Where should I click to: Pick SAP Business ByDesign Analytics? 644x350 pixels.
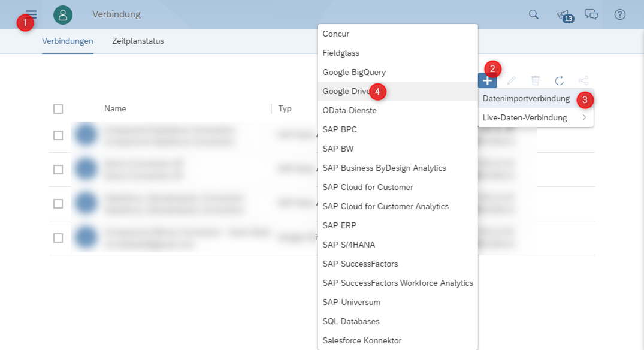coord(398,168)
